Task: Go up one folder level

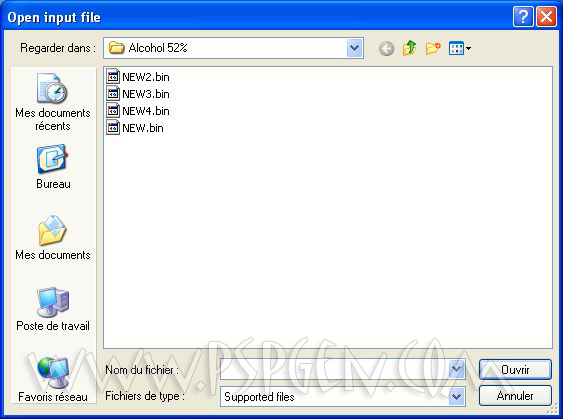Action: click(x=409, y=48)
